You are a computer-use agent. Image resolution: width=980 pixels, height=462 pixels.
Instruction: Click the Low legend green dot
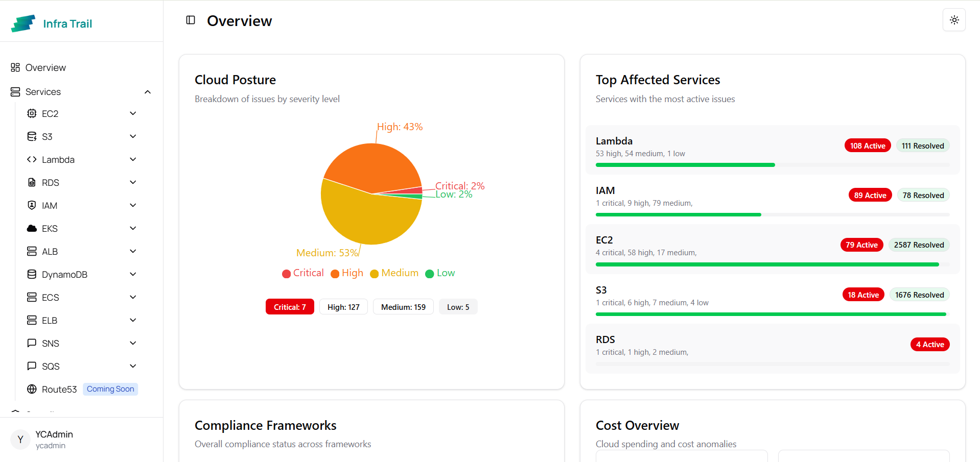[430, 274]
